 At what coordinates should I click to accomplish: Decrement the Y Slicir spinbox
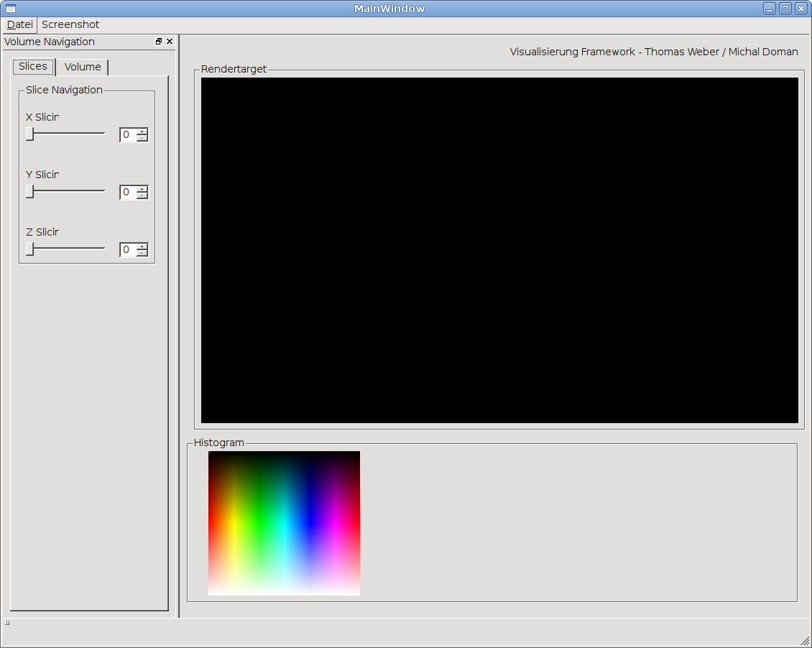pyautogui.click(x=142, y=195)
